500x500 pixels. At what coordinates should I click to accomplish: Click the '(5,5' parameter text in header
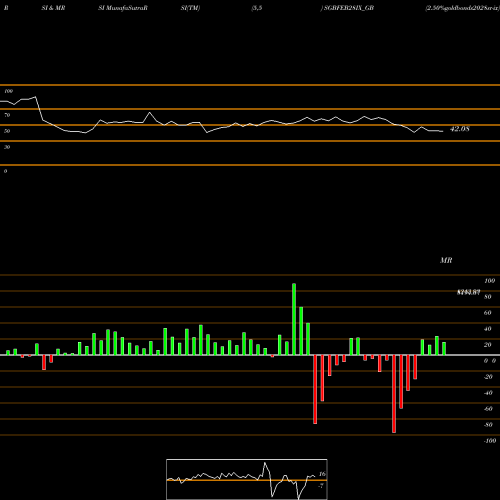coord(257,8)
